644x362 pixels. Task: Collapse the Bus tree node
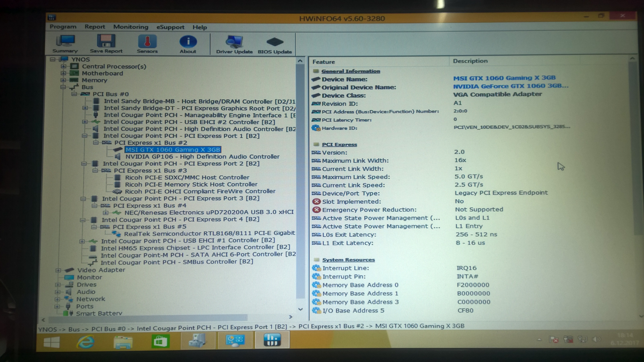[63, 87]
